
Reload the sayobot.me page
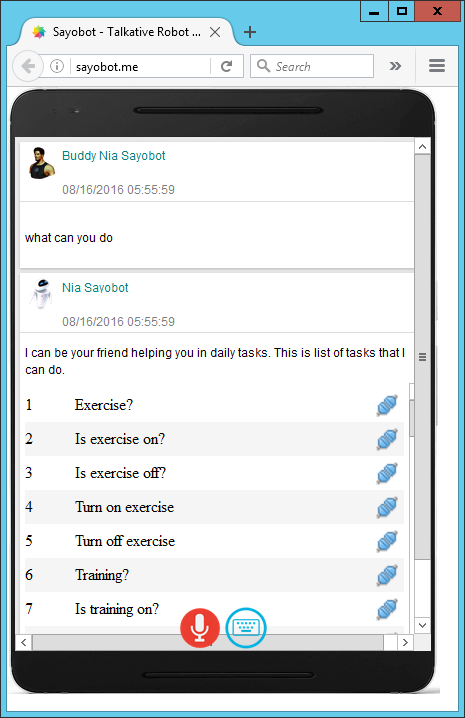pyautogui.click(x=226, y=66)
